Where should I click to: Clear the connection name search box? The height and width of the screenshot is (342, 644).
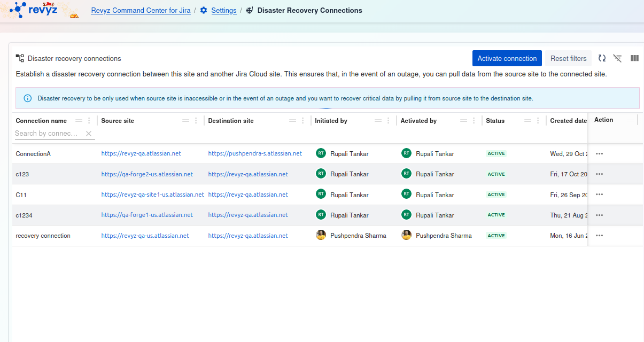[89, 134]
